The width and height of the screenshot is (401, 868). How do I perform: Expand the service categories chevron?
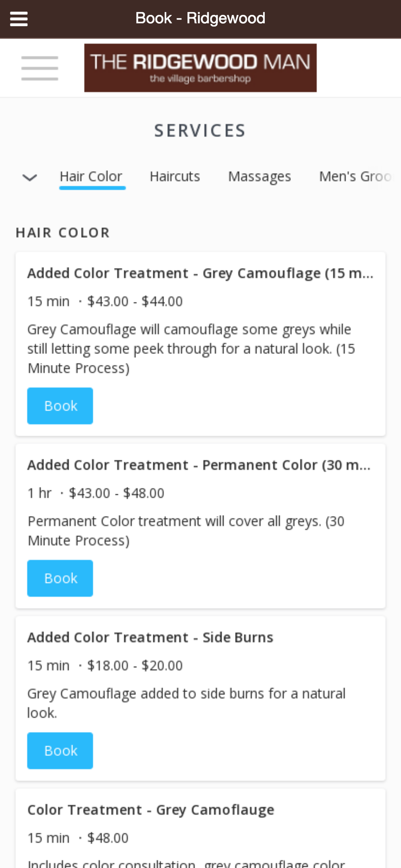30,177
